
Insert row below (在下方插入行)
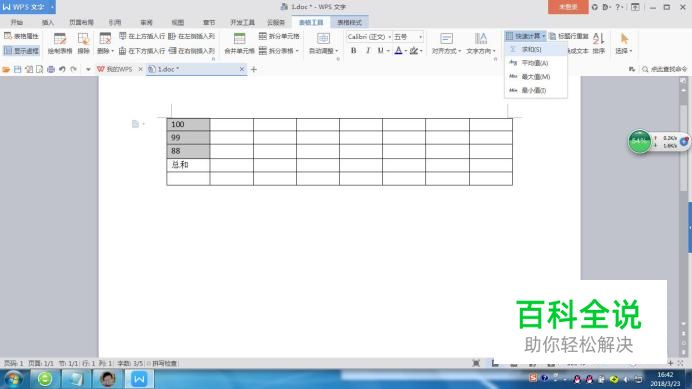tap(142, 51)
